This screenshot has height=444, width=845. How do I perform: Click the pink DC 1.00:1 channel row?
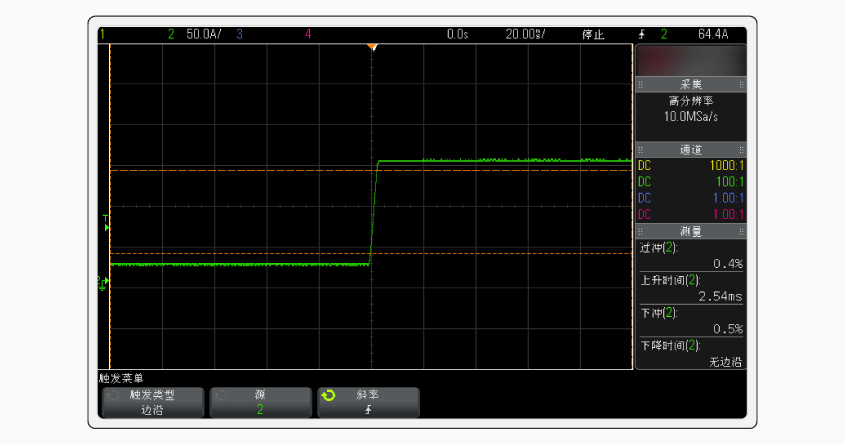coord(691,214)
